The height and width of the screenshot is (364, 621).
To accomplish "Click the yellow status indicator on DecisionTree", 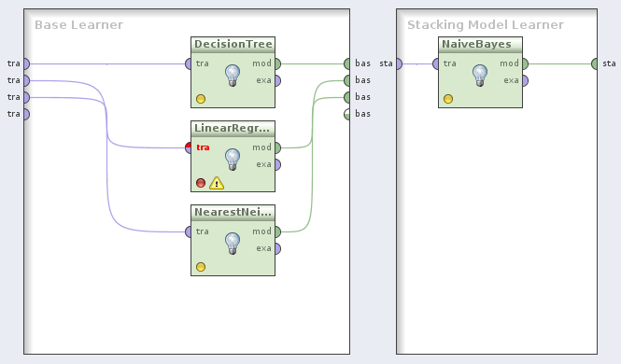I will click(x=201, y=99).
